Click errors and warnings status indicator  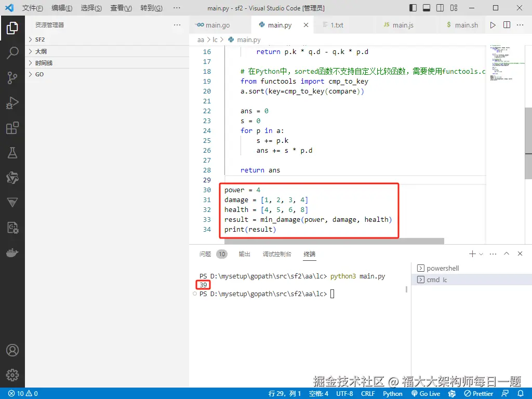[23, 394]
